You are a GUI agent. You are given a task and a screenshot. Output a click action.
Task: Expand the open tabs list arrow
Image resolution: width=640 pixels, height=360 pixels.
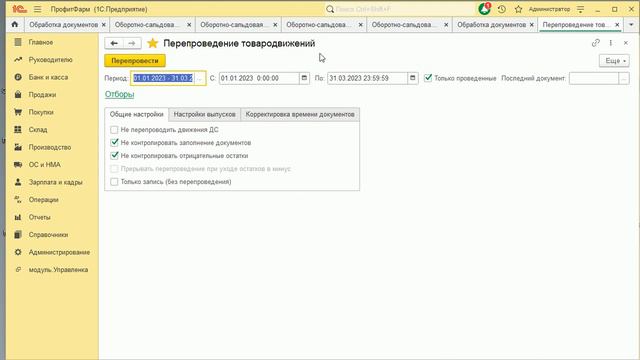pos(631,24)
